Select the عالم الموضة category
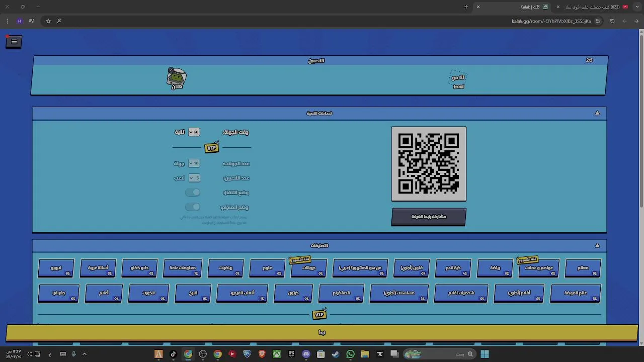 (576, 293)
